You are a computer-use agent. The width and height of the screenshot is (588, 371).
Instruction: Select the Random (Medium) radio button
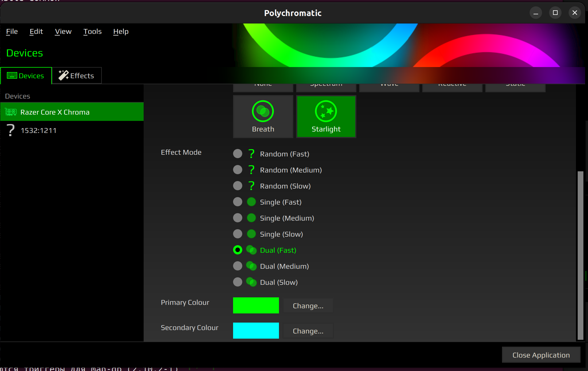[x=238, y=170]
